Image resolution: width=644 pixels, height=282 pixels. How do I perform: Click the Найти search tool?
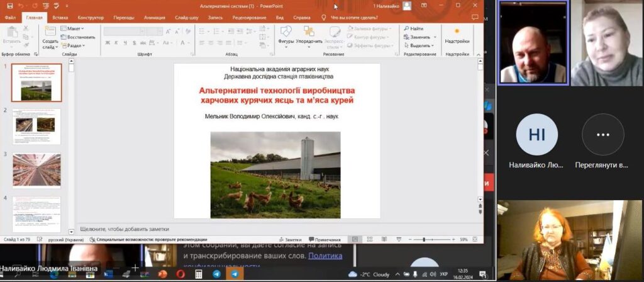click(413, 28)
